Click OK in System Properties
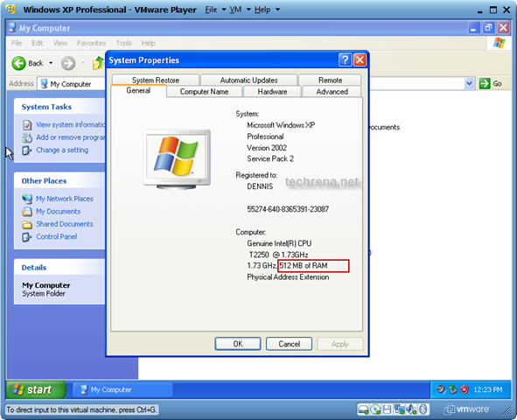Screen dimensions: 517x420 click(x=238, y=344)
